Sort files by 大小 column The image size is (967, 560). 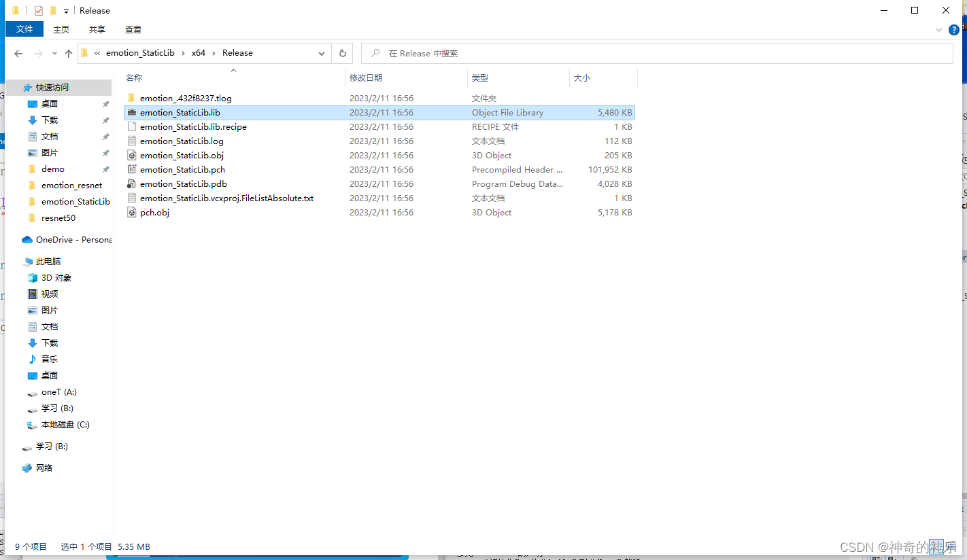point(582,77)
